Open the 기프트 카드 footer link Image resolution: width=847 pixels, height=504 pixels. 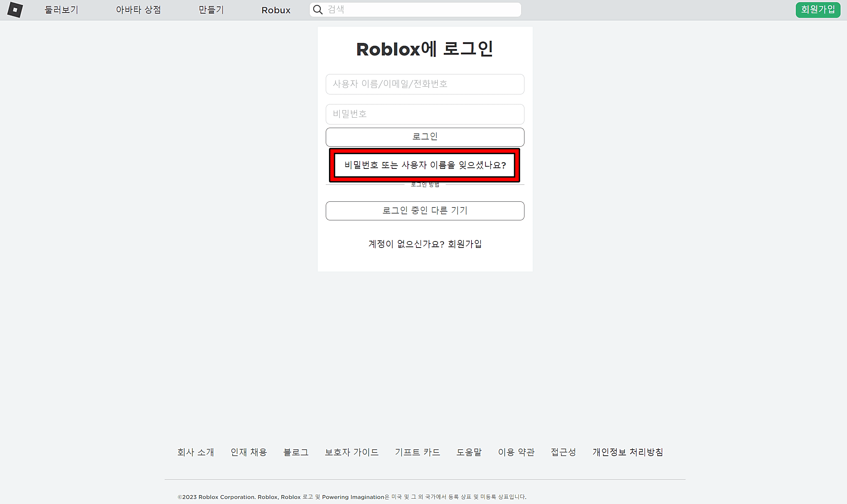point(418,452)
